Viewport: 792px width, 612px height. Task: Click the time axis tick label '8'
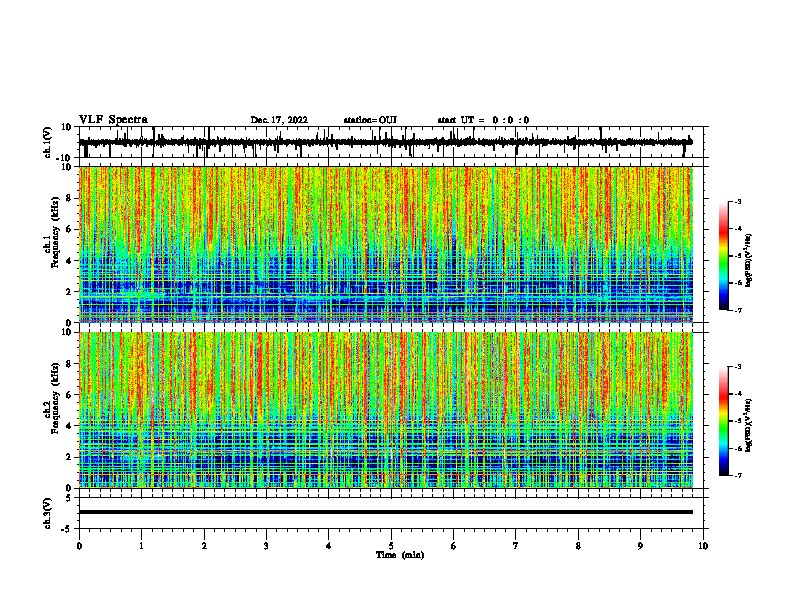pos(578,546)
